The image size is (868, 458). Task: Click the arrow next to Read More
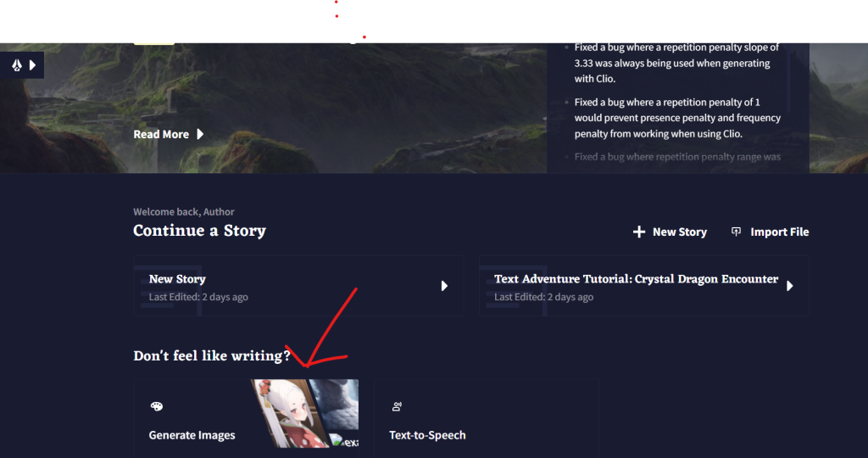[x=200, y=134]
